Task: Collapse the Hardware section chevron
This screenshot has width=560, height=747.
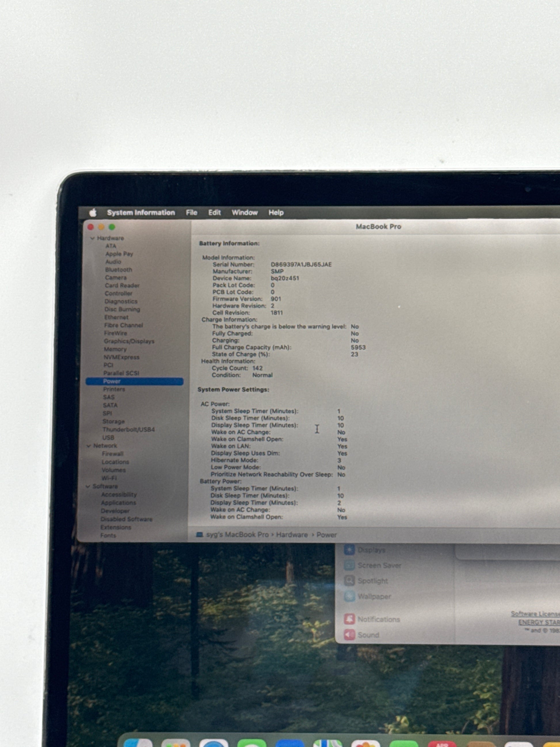Action: (x=92, y=238)
